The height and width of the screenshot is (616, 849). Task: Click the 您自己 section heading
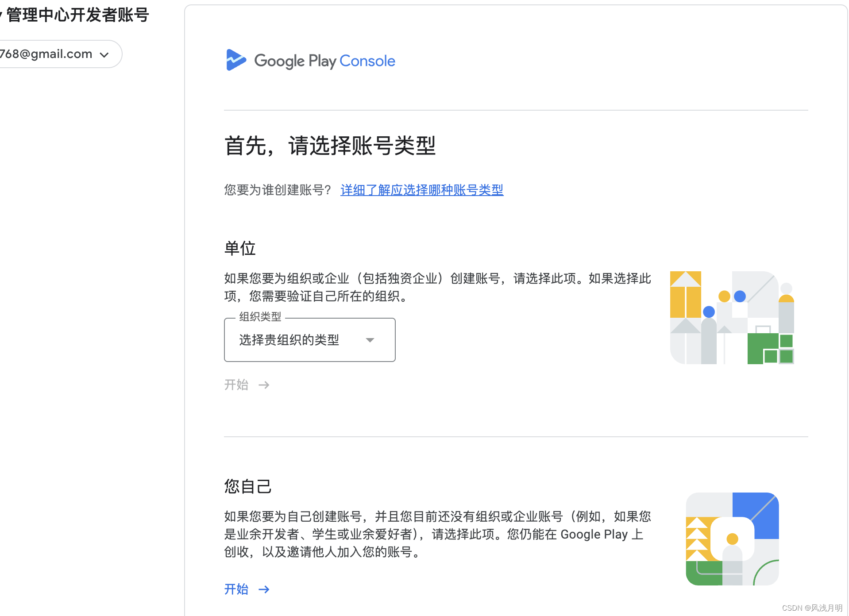[247, 486]
